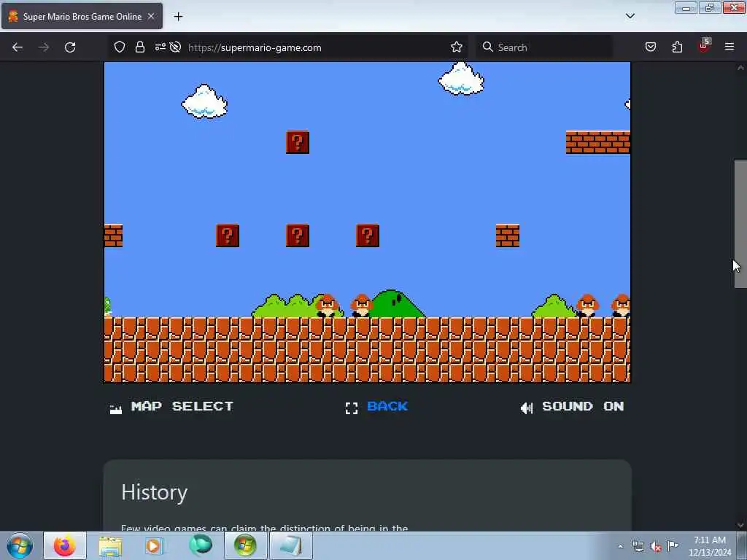Viewport: 747px width, 560px height.
Task: Open Windows Media Player taskbar icon
Action: click(x=153, y=545)
